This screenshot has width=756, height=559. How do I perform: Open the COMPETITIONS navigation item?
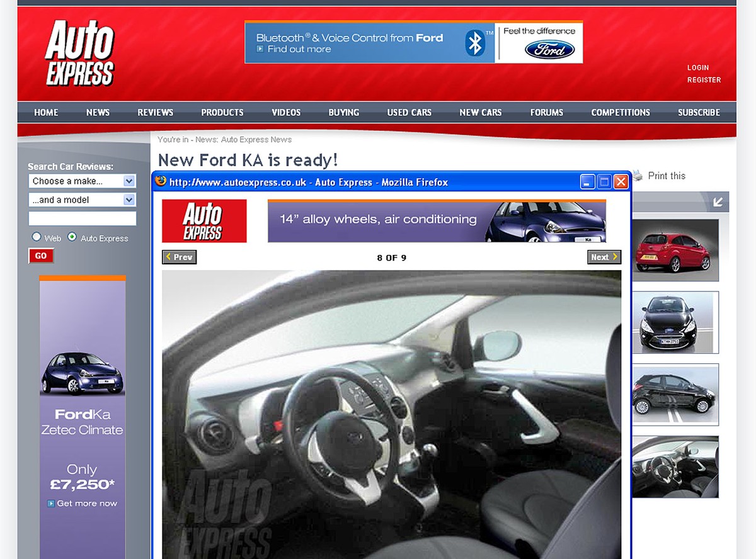[x=621, y=113]
